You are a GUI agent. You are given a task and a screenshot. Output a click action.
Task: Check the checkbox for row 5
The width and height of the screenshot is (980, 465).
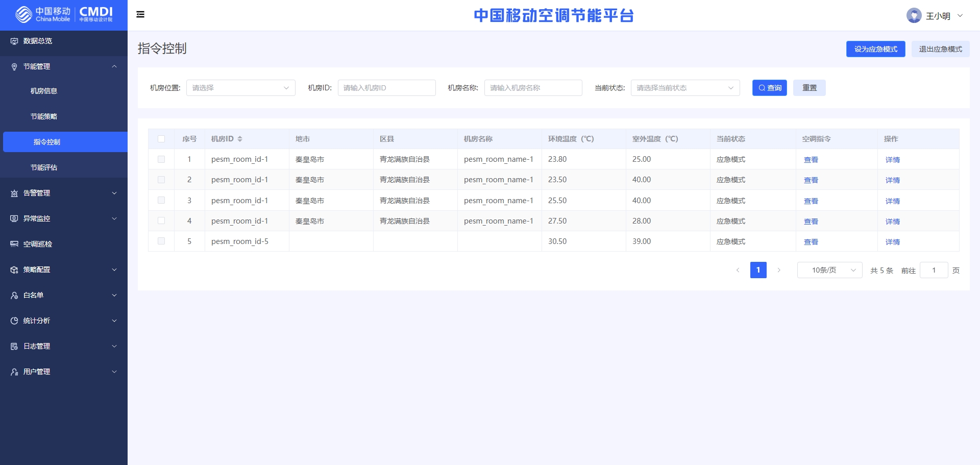161,241
